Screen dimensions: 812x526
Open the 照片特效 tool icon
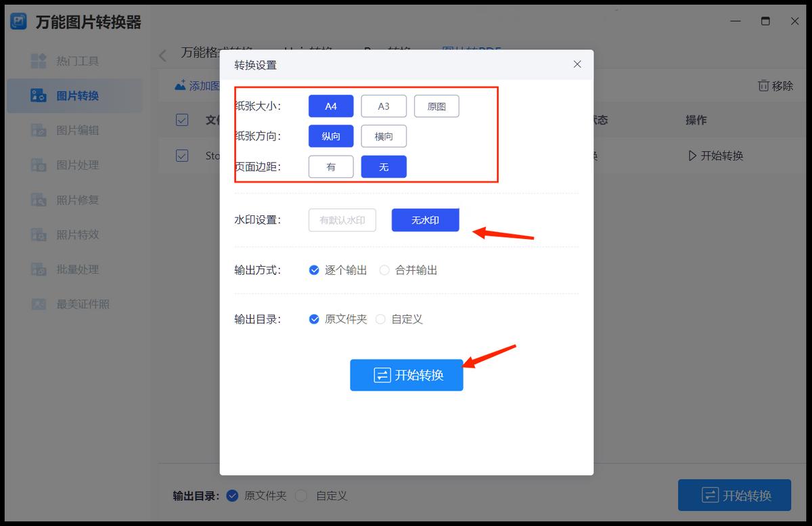(37, 234)
